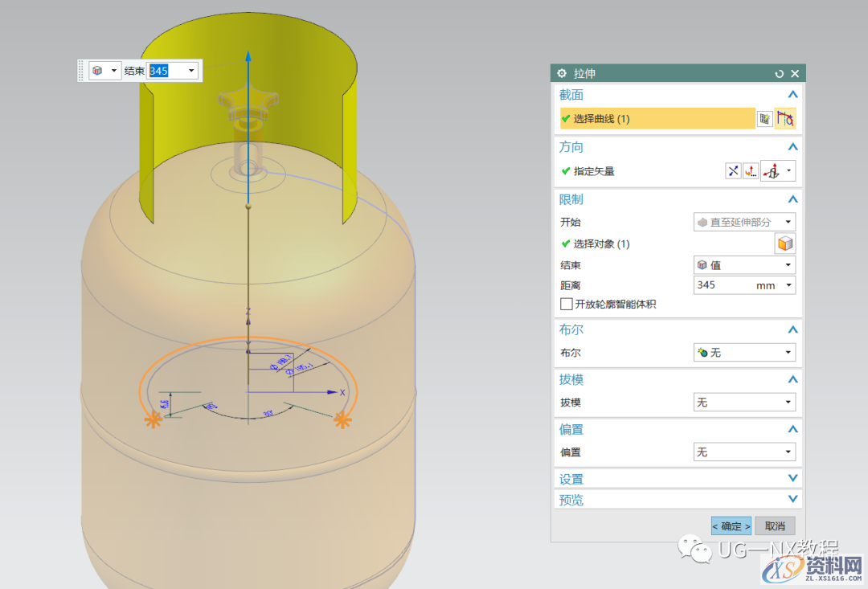Open the vector dialog icon in 方向
The width and height of the screenshot is (868, 589).
(x=751, y=170)
